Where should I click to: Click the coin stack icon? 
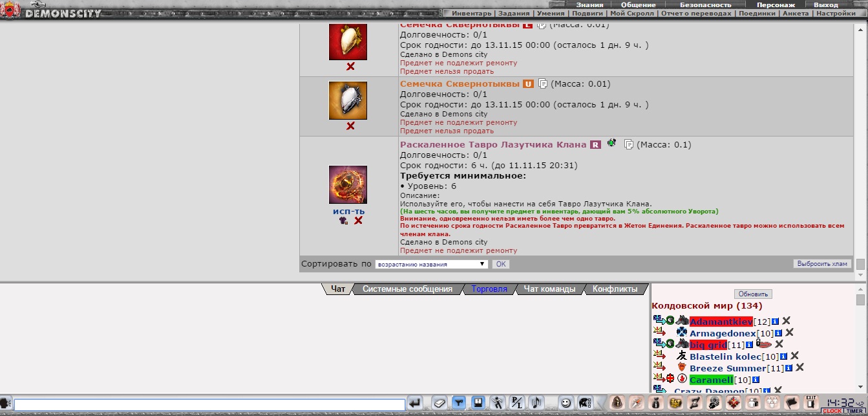(714, 403)
